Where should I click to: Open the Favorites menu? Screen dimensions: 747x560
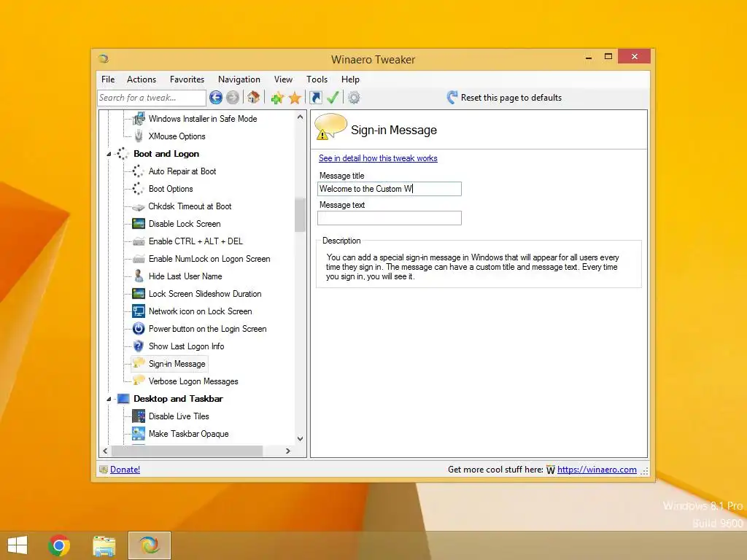(187, 79)
